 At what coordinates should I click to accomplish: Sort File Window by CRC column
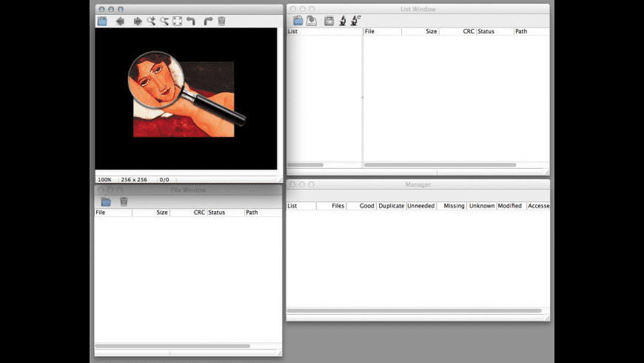tap(189, 213)
